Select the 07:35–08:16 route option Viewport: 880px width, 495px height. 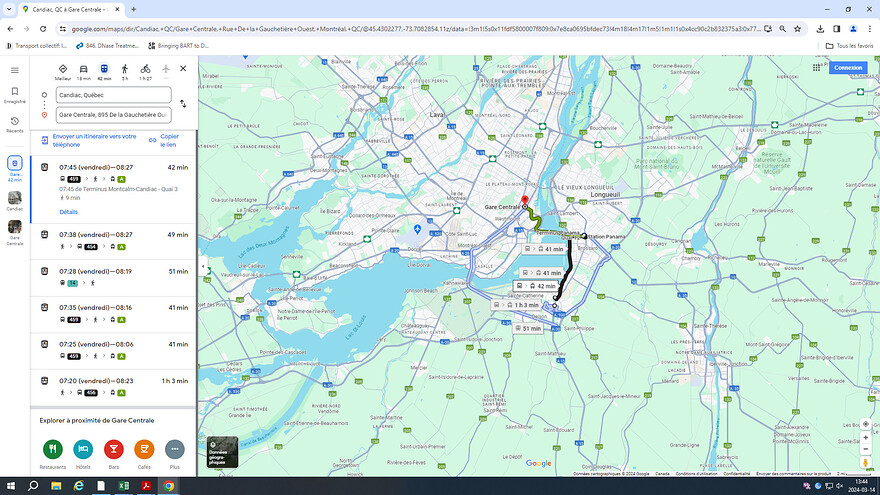114,314
